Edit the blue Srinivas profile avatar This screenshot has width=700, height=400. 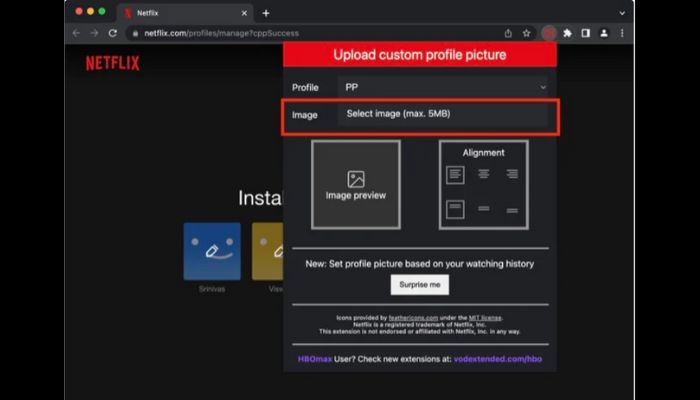pos(212,251)
